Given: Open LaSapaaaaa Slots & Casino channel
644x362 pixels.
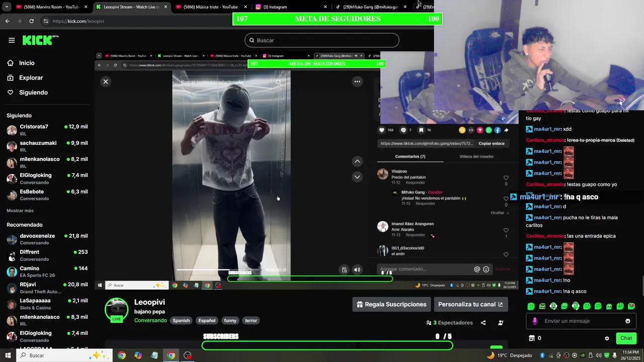Looking at the screenshot, I should [x=47, y=304].
